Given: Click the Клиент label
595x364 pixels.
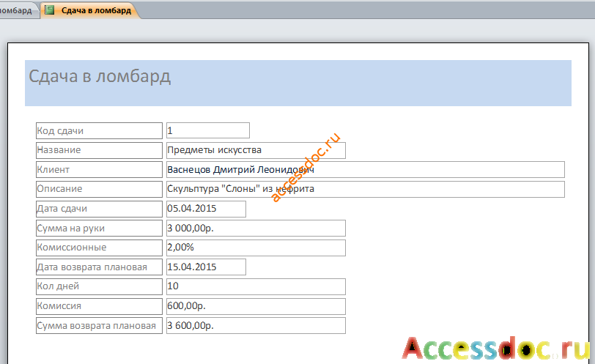Looking at the screenshot, I should (x=99, y=169).
